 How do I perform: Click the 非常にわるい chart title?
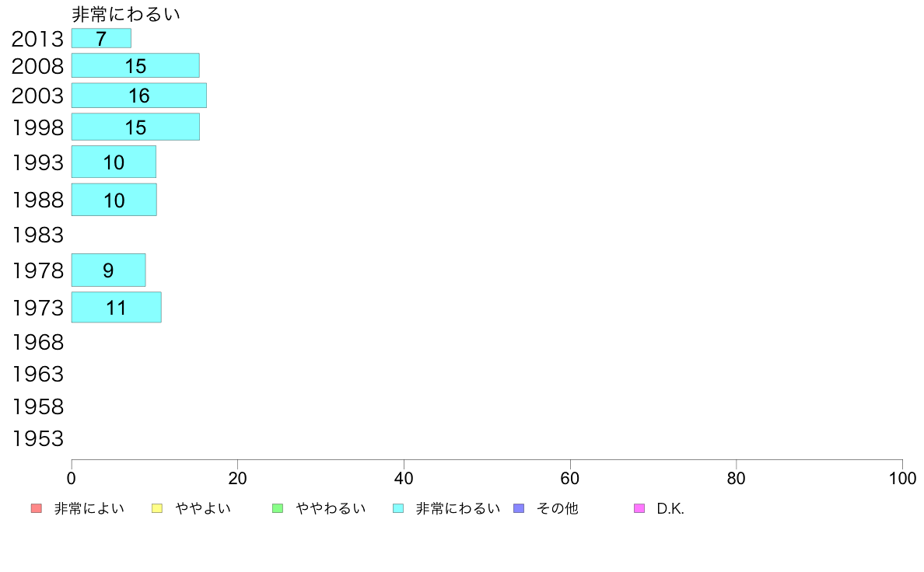pyautogui.click(x=126, y=14)
